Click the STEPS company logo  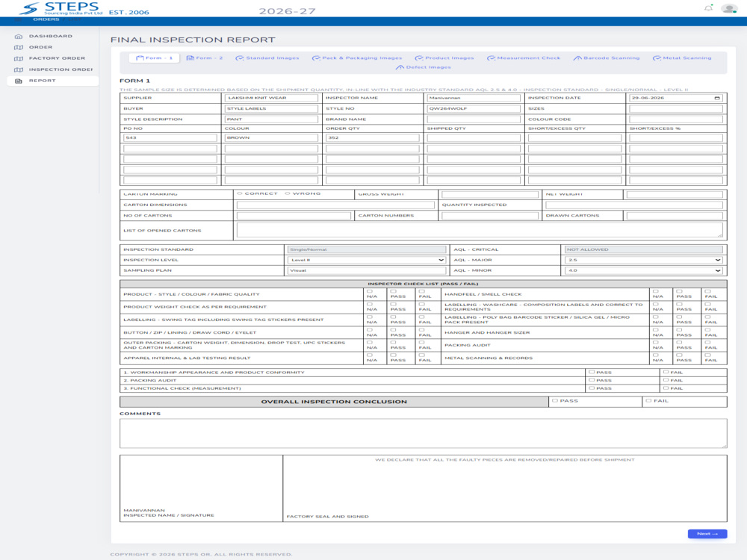pos(62,8)
